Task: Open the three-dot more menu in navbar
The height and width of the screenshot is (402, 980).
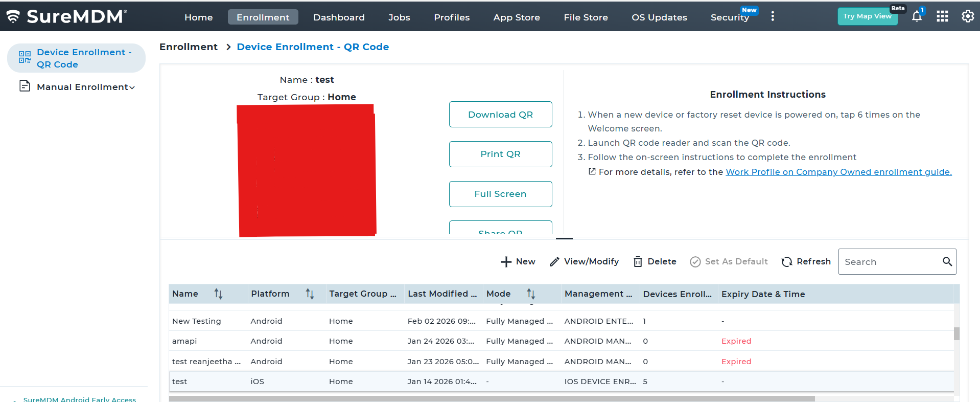Action: pyautogui.click(x=773, y=16)
